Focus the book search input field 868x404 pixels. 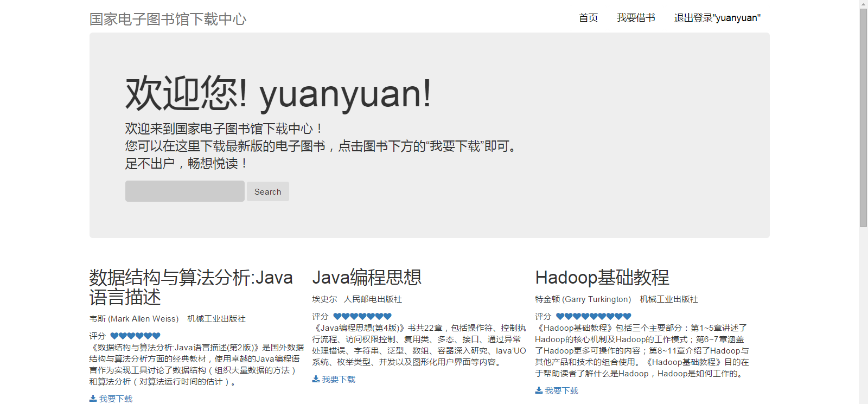tap(185, 191)
